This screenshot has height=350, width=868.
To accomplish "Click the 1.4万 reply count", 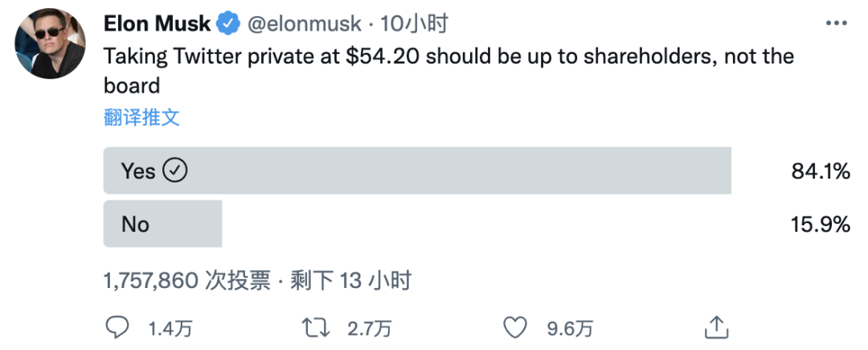I will click(x=170, y=327).
